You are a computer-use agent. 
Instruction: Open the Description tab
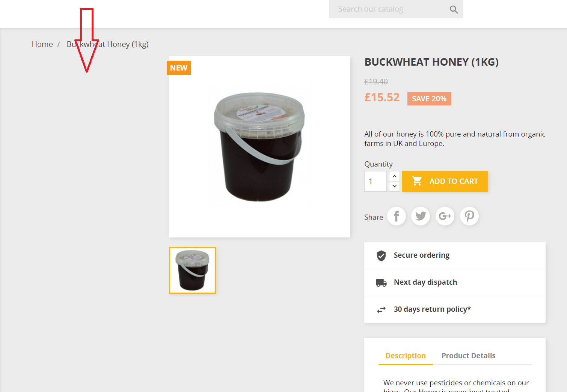pos(406,356)
